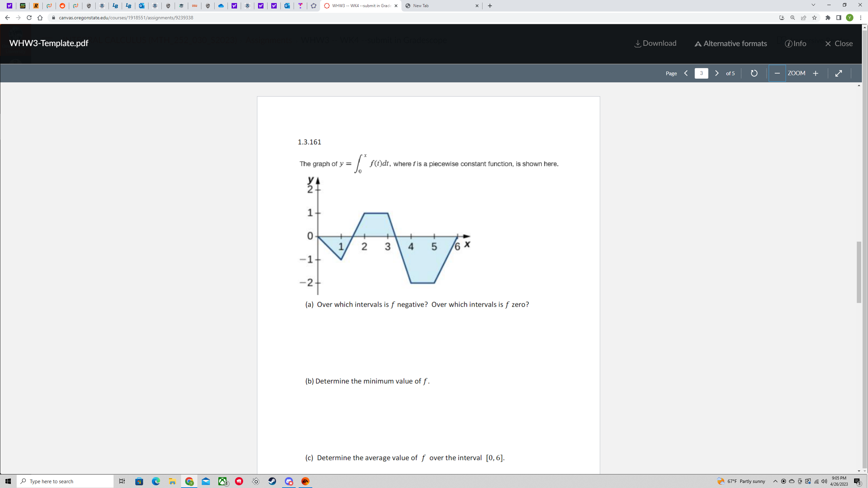This screenshot has height=488, width=868.
Task: Expand the tab search dropdown arrow
Action: [x=813, y=5]
